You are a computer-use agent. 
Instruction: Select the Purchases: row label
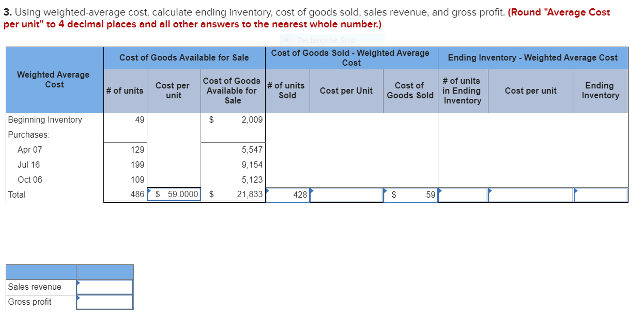tap(29, 135)
